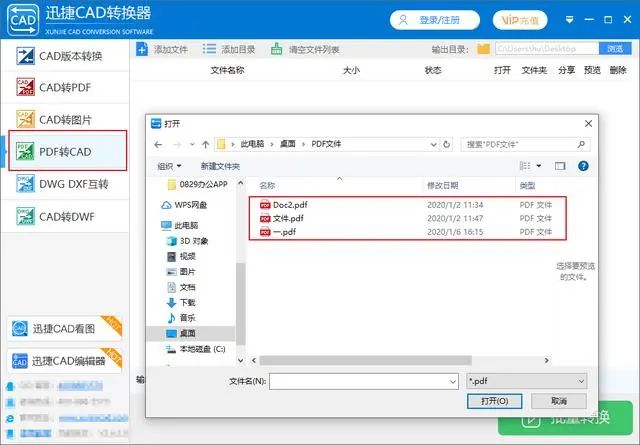Click the output directory folder icon
This screenshot has height=445, width=640.
point(484,49)
